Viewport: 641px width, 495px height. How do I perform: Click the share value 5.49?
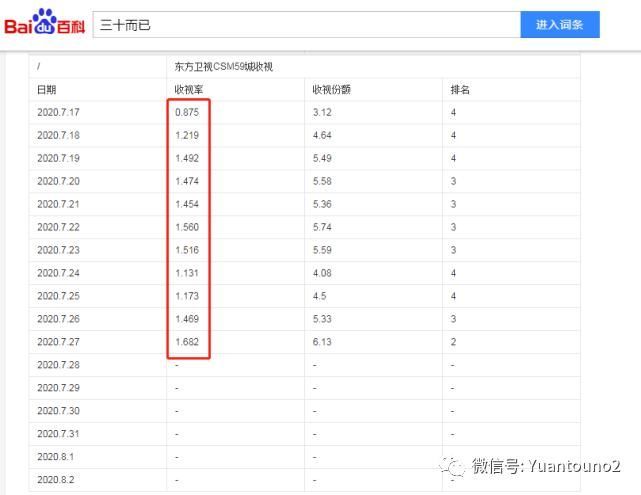pyautogui.click(x=322, y=158)
